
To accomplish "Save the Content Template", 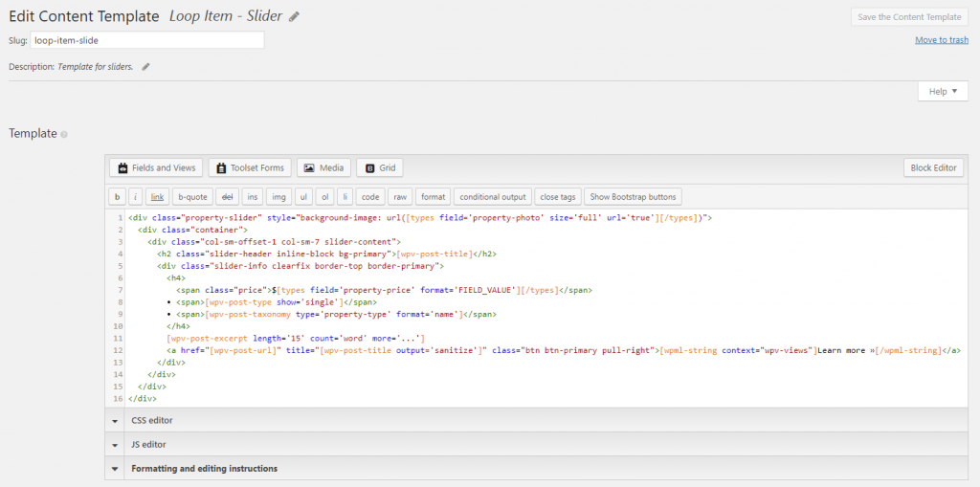I will tap(909, 17).
